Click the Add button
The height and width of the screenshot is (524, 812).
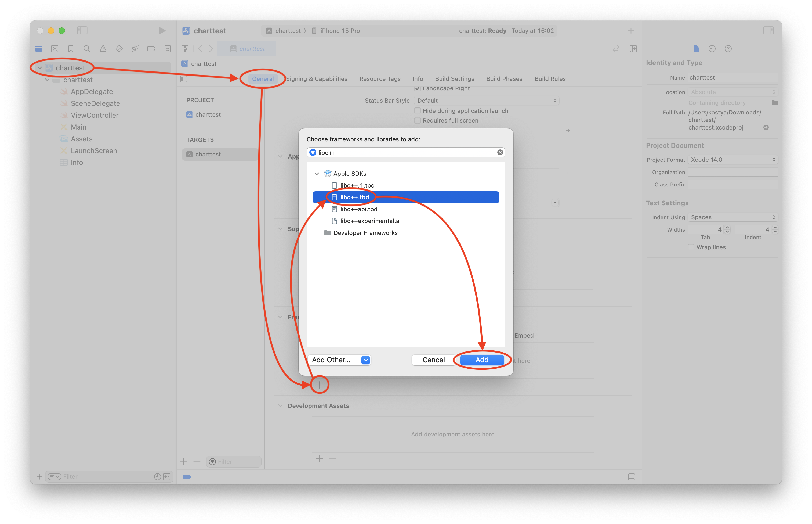point(482,360)
